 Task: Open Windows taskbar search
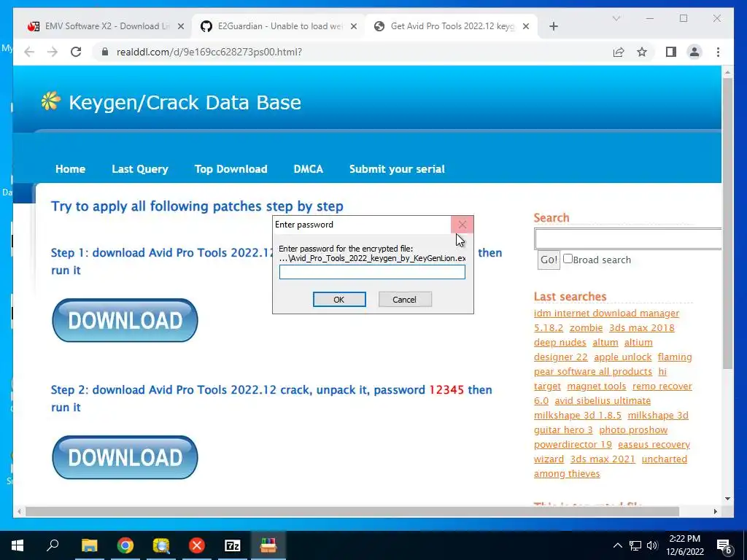(53, 545)
